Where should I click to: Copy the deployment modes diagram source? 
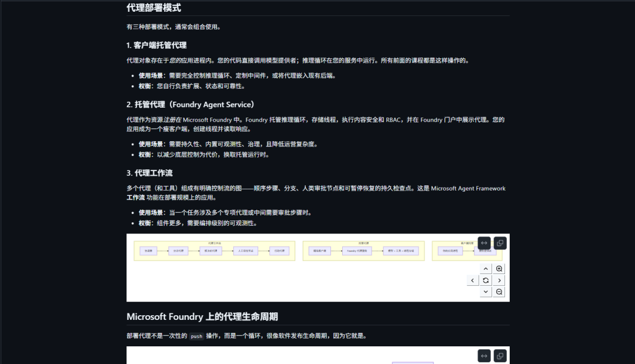500,243
